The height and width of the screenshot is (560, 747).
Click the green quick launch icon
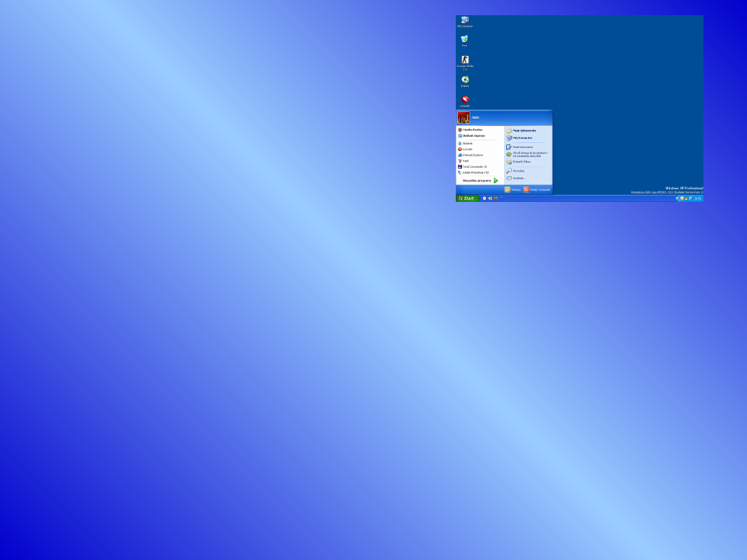pyautogui.click(x=490, y=198)
